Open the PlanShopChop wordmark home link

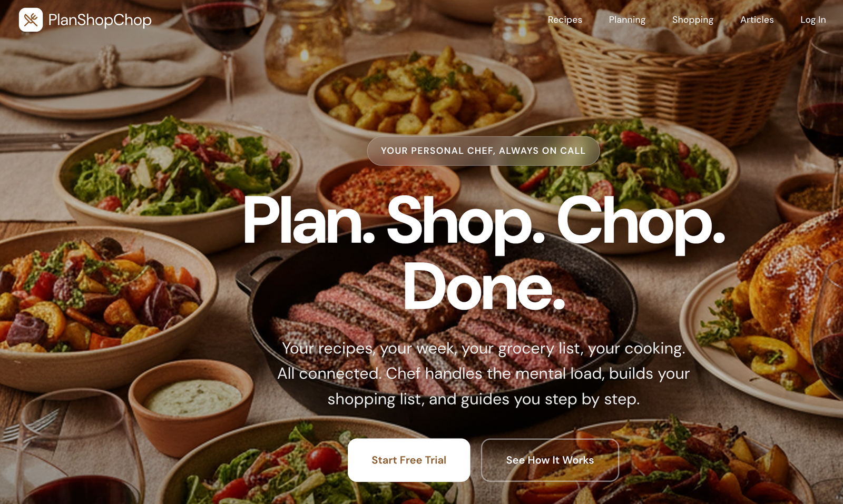pyautogui.click(x=100, y=20)
